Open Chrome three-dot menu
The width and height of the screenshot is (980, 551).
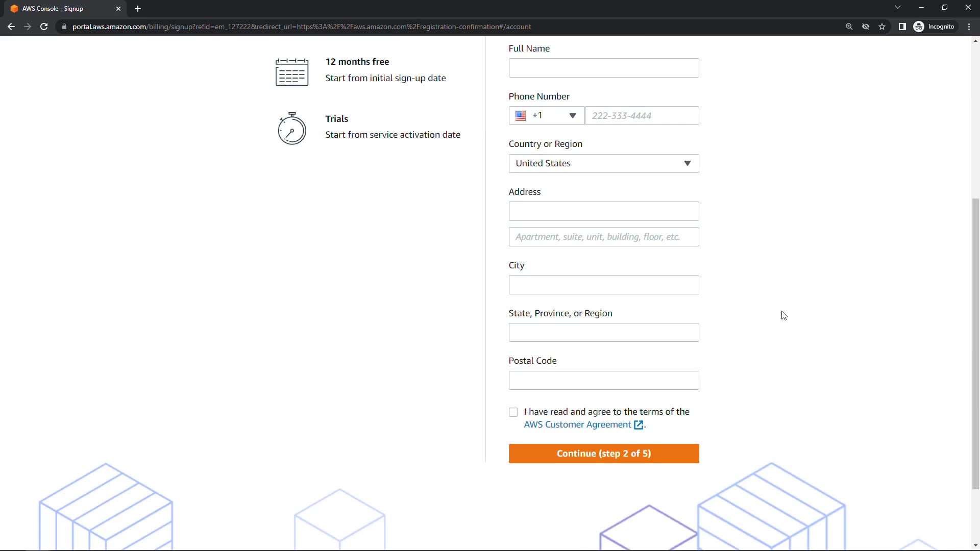click(969, 27)
